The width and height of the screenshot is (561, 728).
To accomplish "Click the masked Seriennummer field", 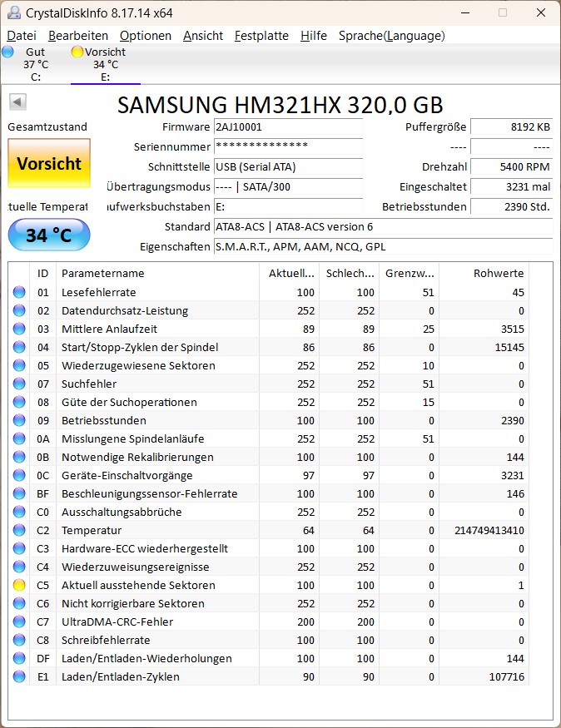I will point(288,146).
